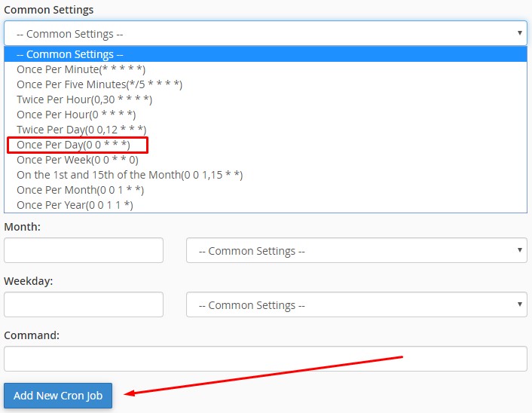
Task: Choose Twice Per Day option
Action: (81, 130)
